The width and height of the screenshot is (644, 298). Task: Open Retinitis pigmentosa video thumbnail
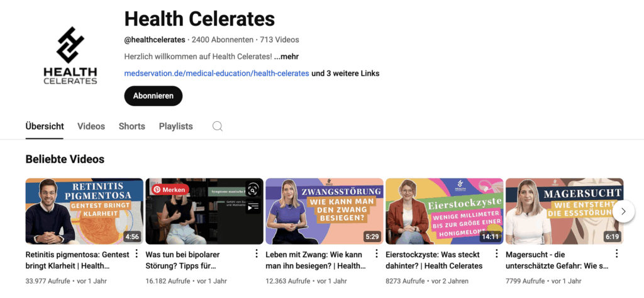(84, 211)
